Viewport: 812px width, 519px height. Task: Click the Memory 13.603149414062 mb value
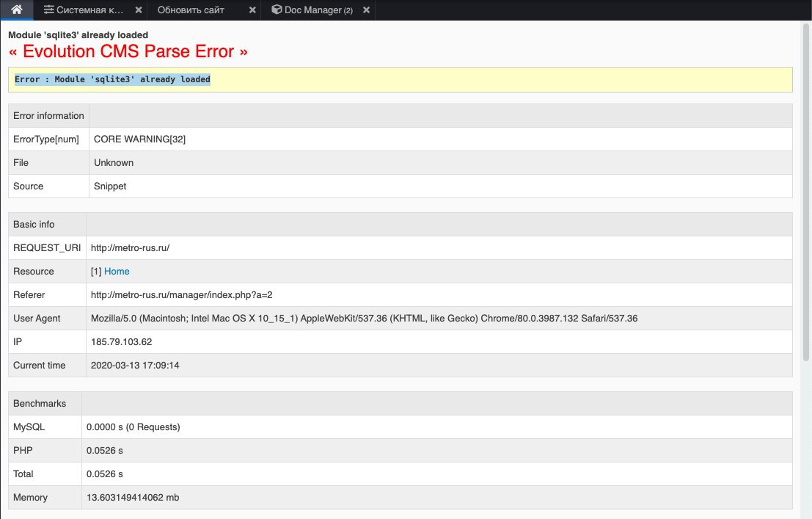[133, 497]
